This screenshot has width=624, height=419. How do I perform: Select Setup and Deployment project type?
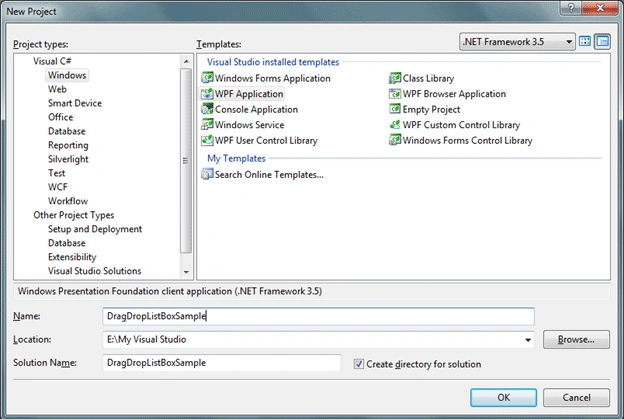(95, 229)
